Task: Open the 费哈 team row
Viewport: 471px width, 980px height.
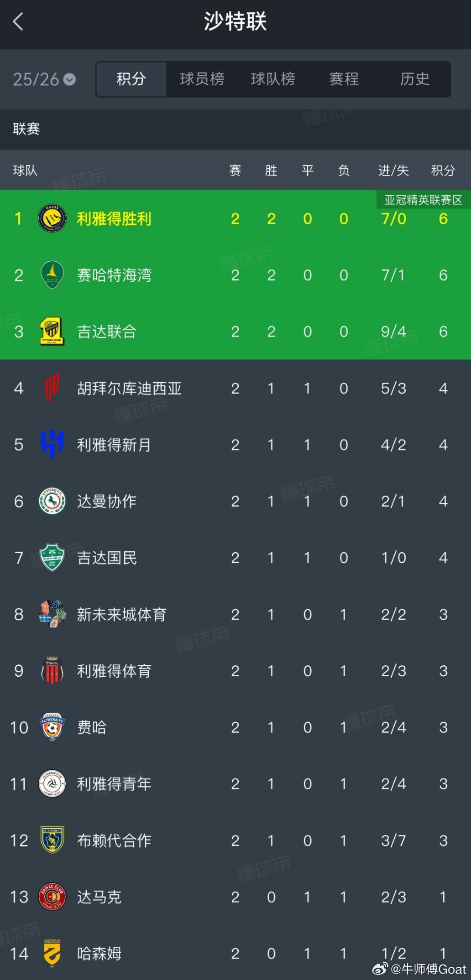Action: tap(235, 727)
